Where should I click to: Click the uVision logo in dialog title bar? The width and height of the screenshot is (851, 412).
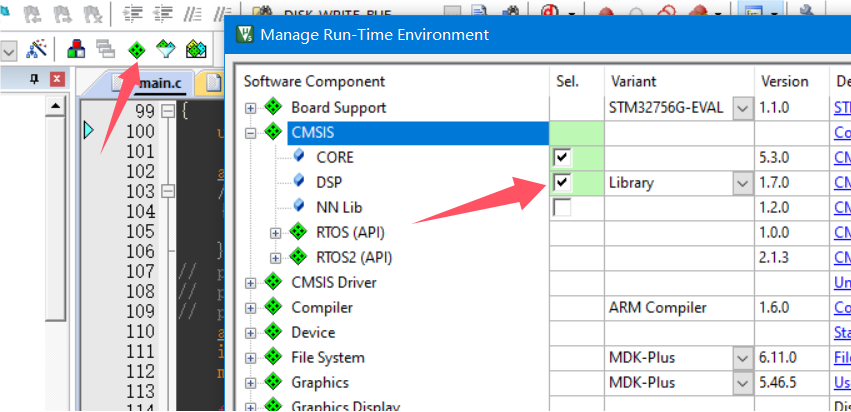245,35
